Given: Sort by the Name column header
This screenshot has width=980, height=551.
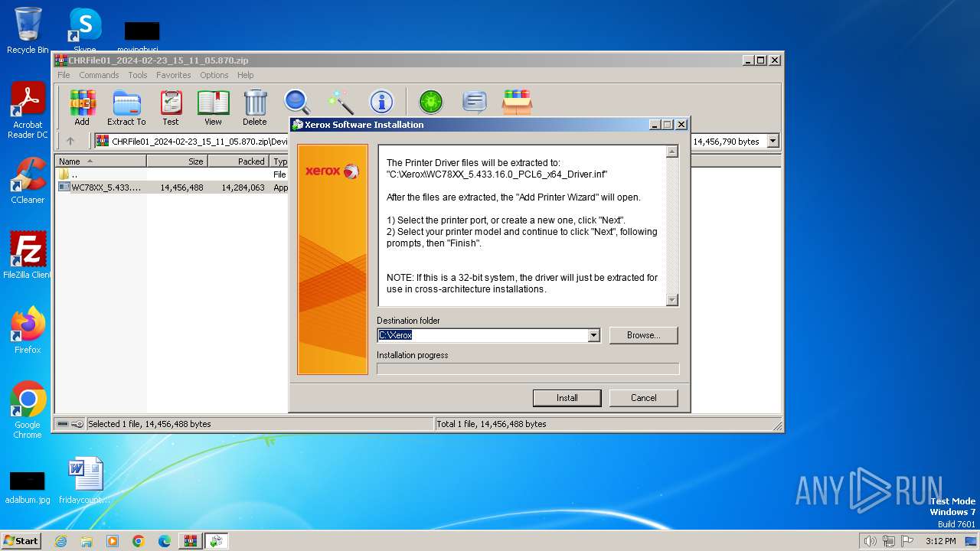Looking at the screenshot, I should [x=101, y=161].
